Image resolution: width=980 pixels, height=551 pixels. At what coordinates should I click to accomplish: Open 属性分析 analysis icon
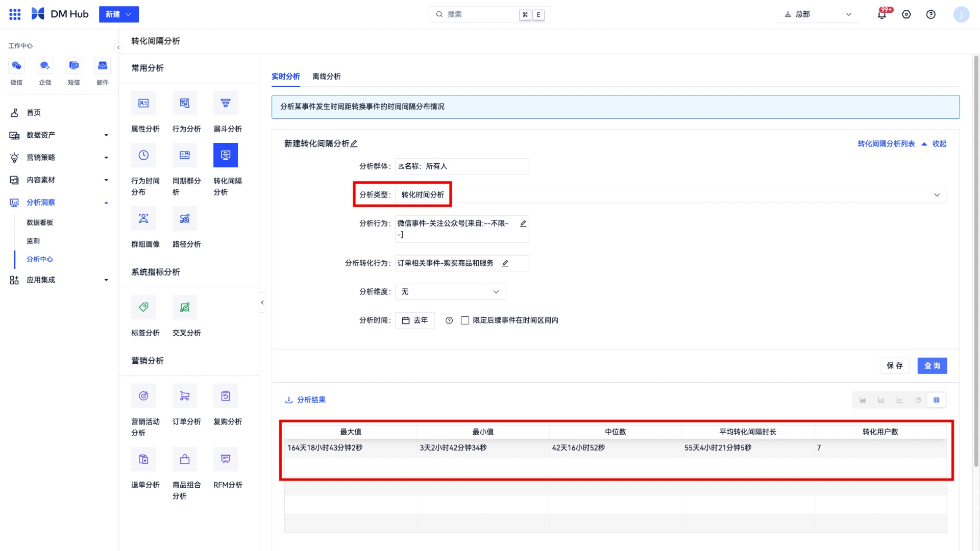click(143, 103)
